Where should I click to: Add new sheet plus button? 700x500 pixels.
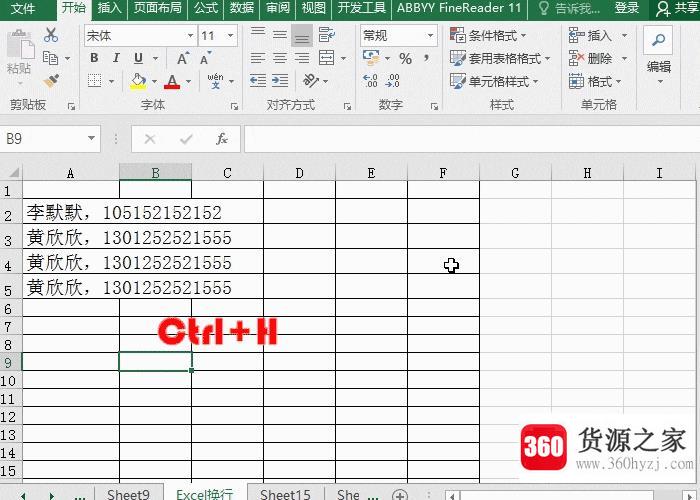(x=400, y=494)
